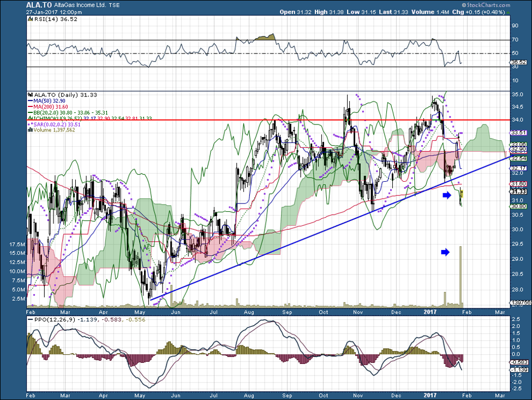532x400 pixels.
Task: Click the 2.5M volume axis label
Action: (19, 299)
